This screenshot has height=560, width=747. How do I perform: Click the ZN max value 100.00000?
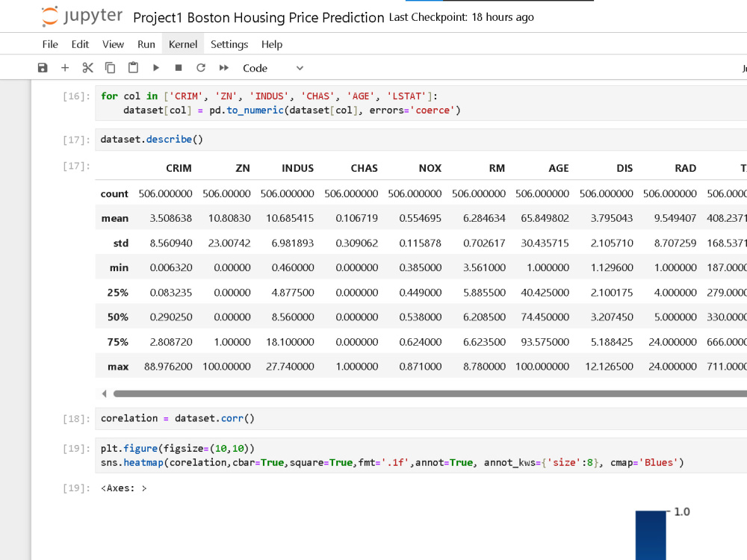(x=226, y=367)
